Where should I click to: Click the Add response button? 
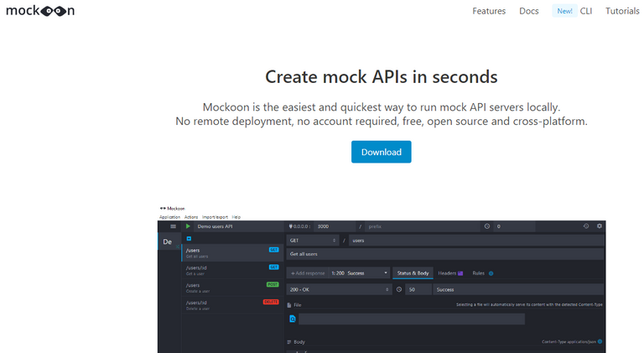click(308, 273)
